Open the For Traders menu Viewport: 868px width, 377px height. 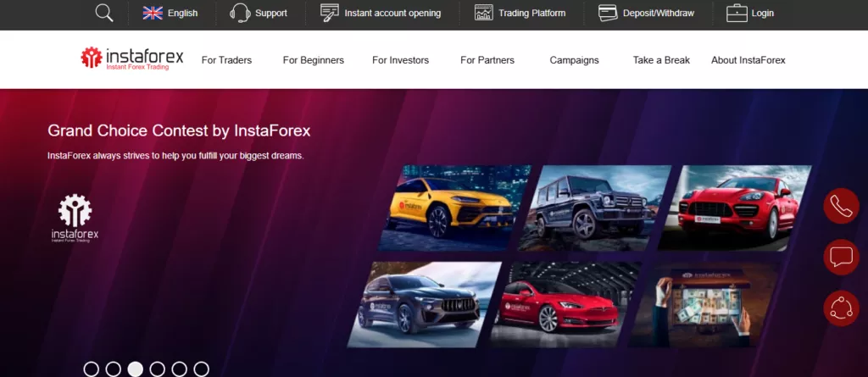[226, 60]
